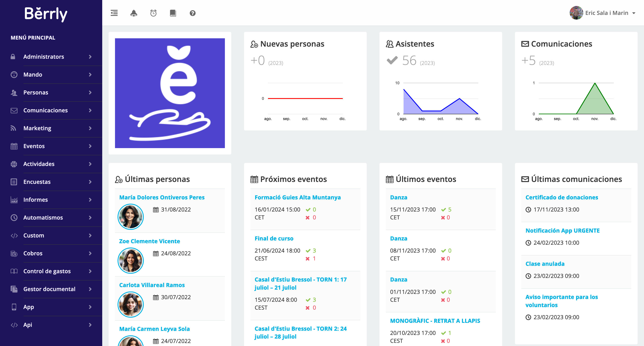Viewport: 644px width, 346px height.
Task: Open the Certificado de donaciones communication
Action: click(x=562, y=197)
